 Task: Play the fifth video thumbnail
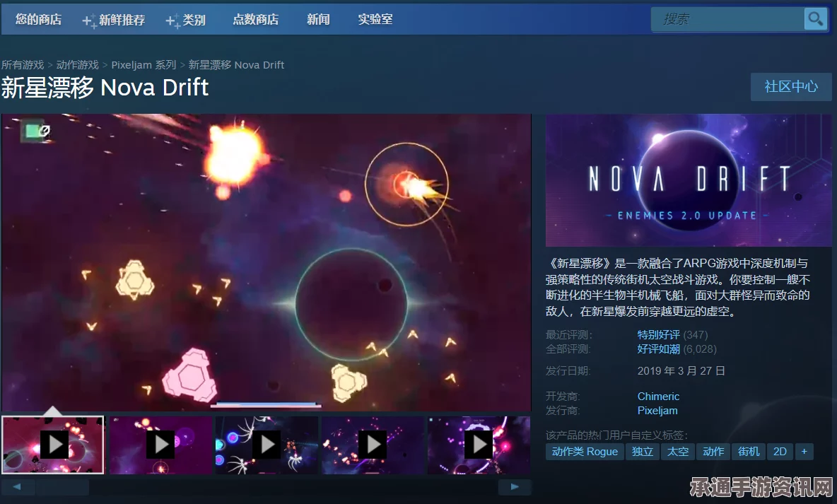479,445
